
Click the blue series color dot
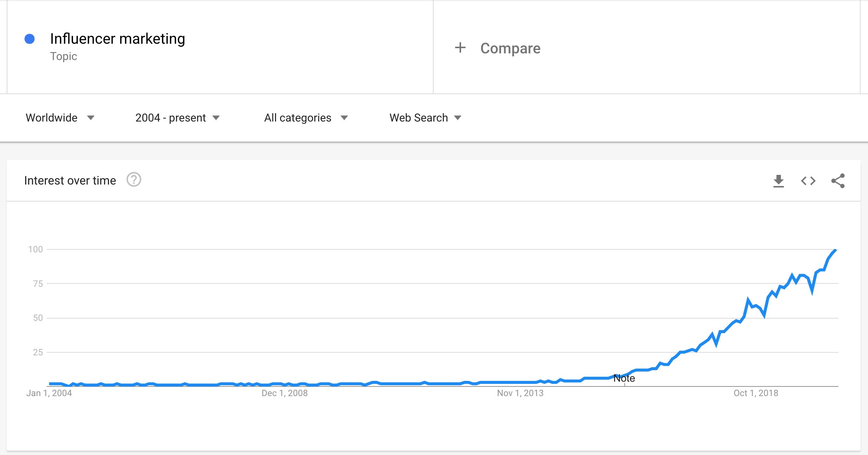pyautogui.click(x=30, y=38)
